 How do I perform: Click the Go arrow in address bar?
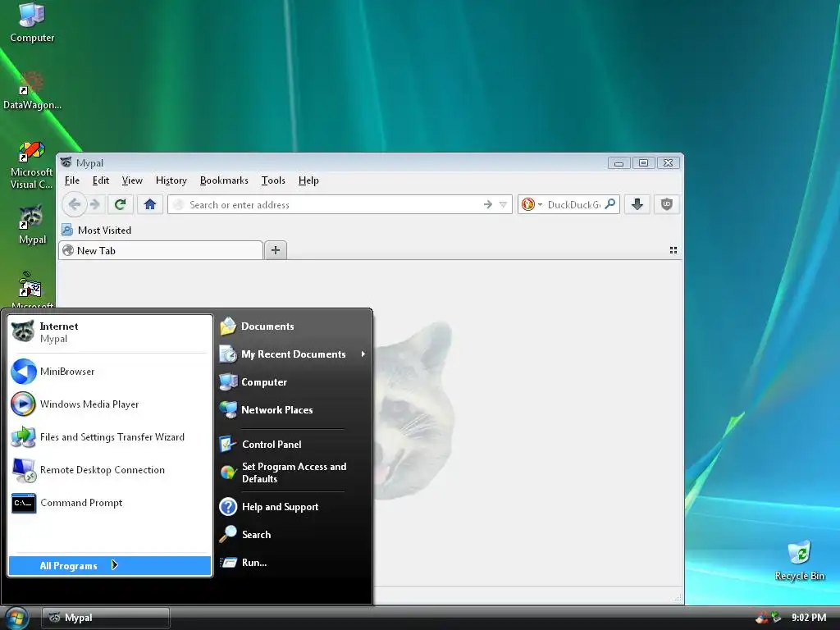487,204
